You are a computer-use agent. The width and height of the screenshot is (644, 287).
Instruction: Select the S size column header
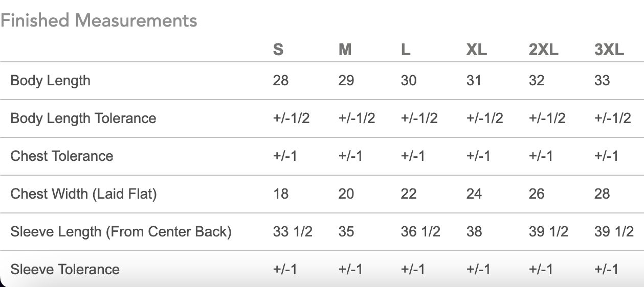click(278, 50)
